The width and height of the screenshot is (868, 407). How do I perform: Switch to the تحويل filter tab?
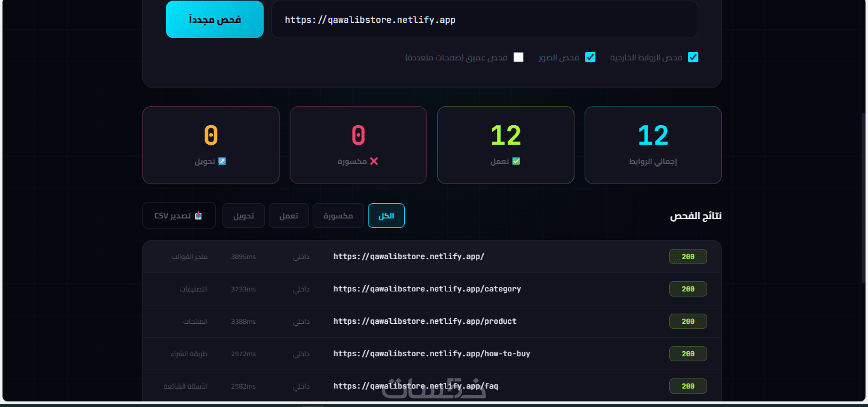(x=243, y=216)
